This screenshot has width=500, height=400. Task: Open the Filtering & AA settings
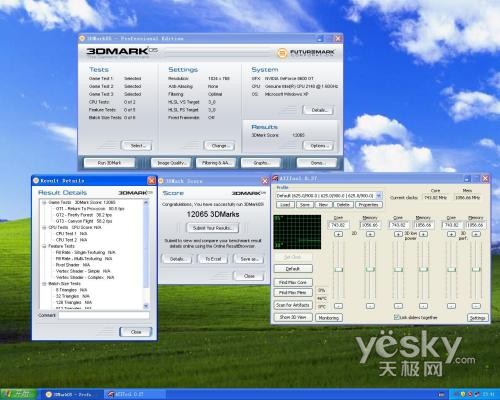pos(215,163)
